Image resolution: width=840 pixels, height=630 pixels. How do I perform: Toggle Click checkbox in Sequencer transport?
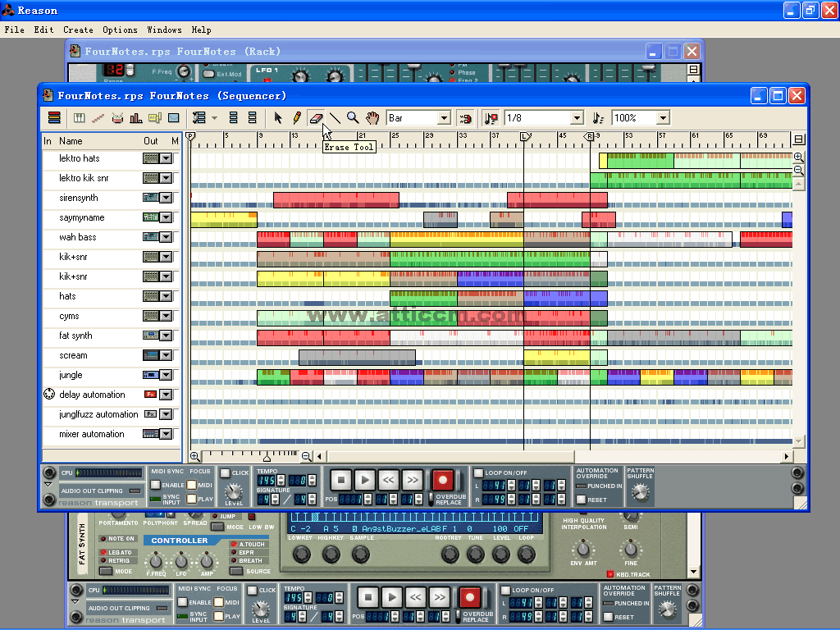coord(226,473)
